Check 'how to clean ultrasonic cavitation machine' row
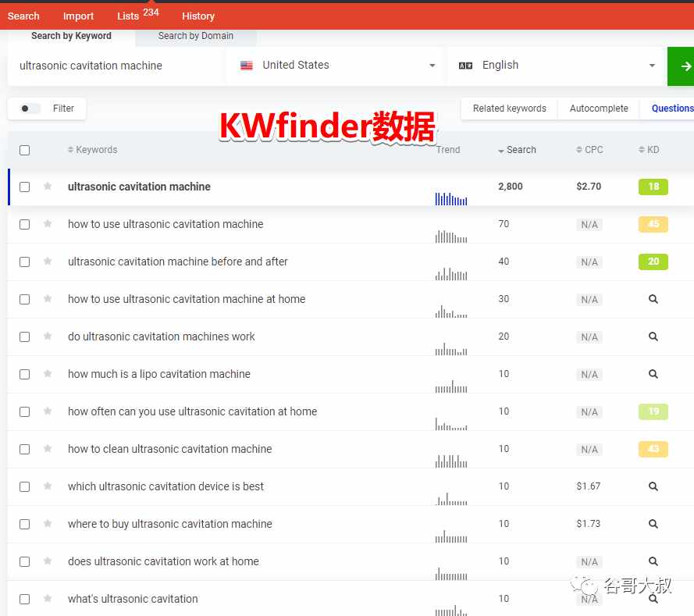This screenshot has height=616, width=694. (25, 449)
